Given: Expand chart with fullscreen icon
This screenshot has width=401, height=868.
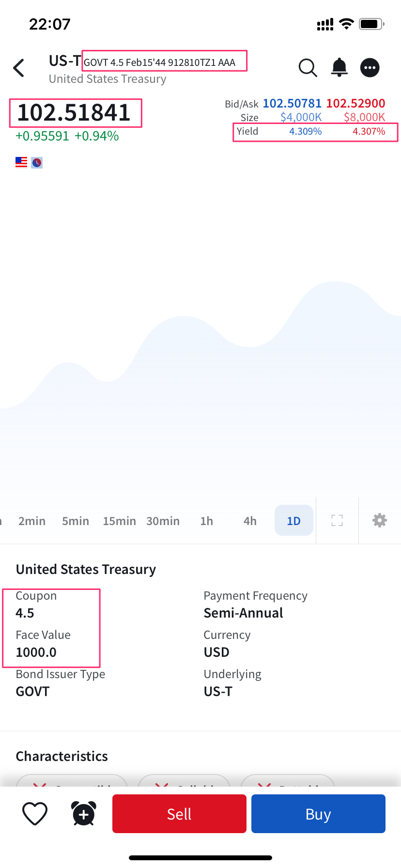Looking at the screenshot, I should 337,520.
